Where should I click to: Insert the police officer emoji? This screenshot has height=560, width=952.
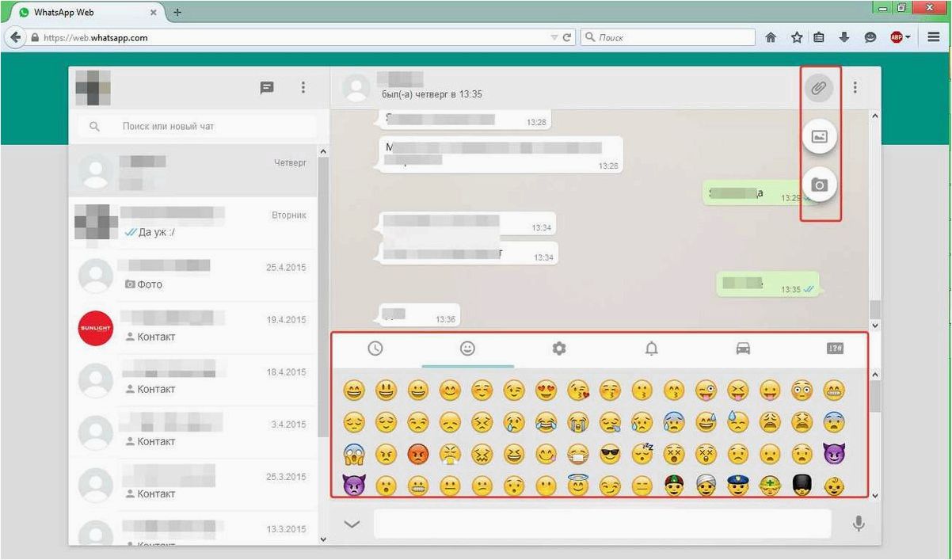tap(738, 485)
